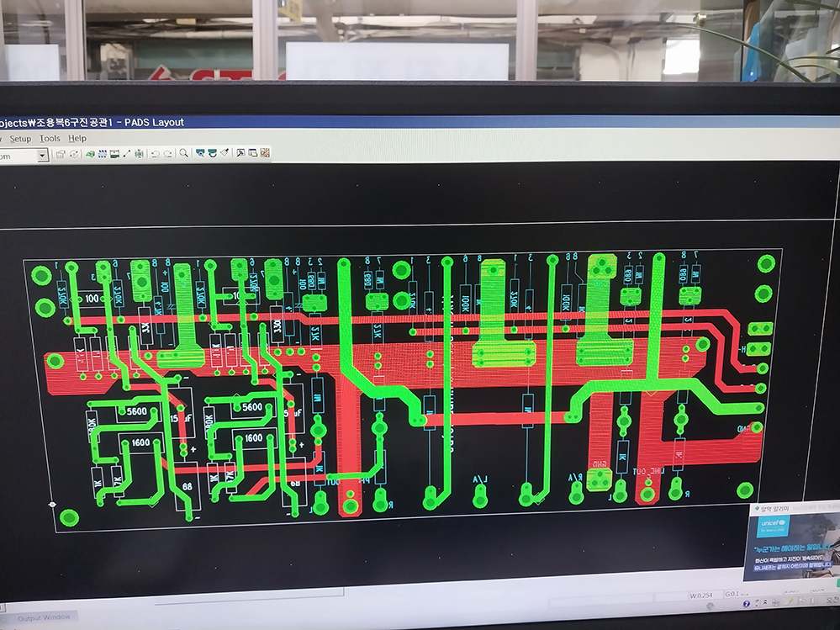Image resolution: width=840 pixels, height=630 pixels.
Task: Open the Design toolbar dotted grid icon
Action: click(103, 154)
